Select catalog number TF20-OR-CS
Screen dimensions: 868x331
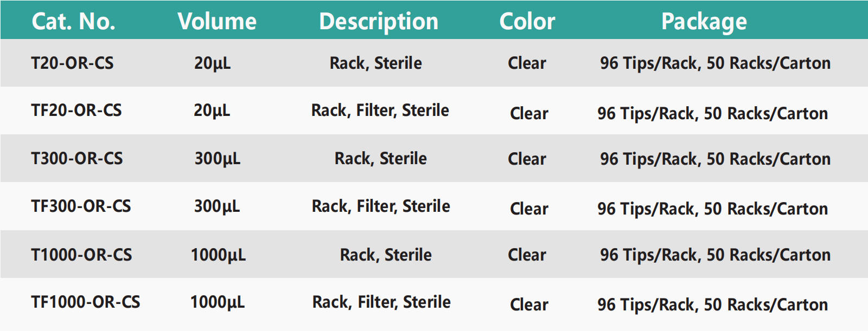click(76, 111)
